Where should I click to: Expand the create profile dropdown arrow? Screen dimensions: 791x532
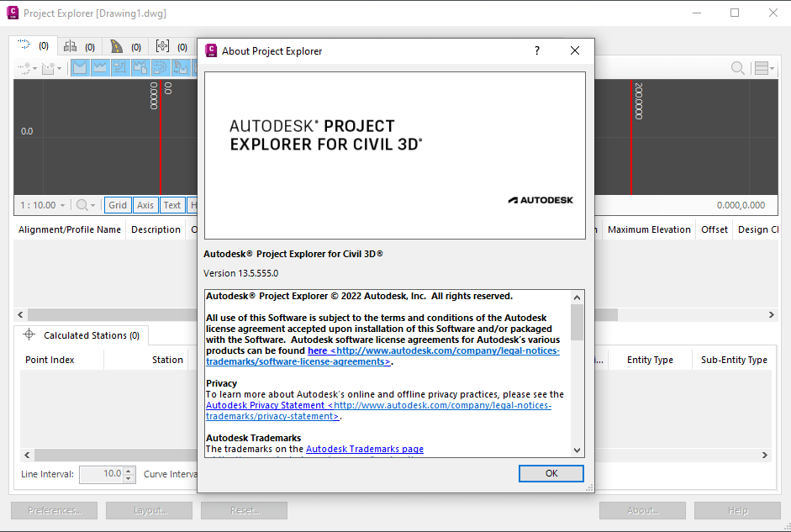click(59, 68)
